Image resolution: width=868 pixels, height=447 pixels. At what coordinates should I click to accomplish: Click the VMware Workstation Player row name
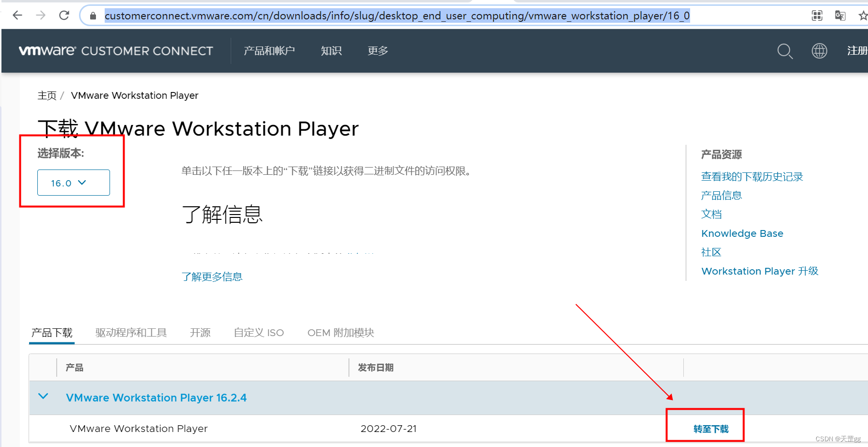tap(139, 429)
